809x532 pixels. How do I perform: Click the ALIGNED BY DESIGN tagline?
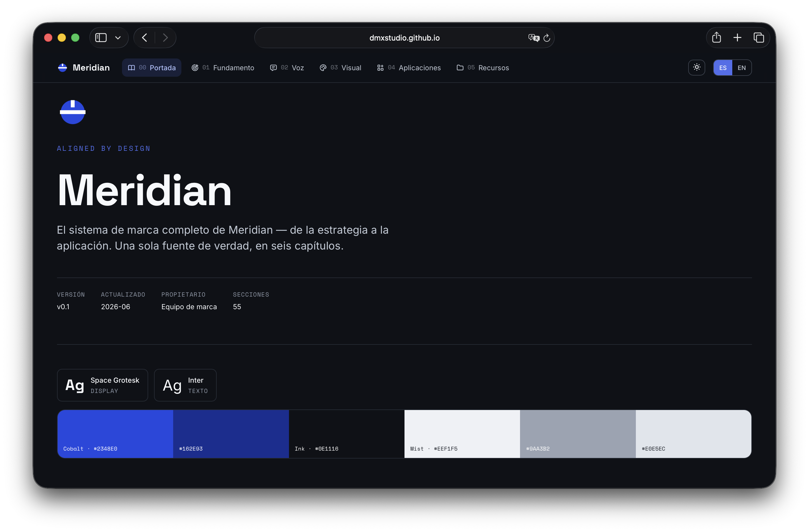point(104,148)
